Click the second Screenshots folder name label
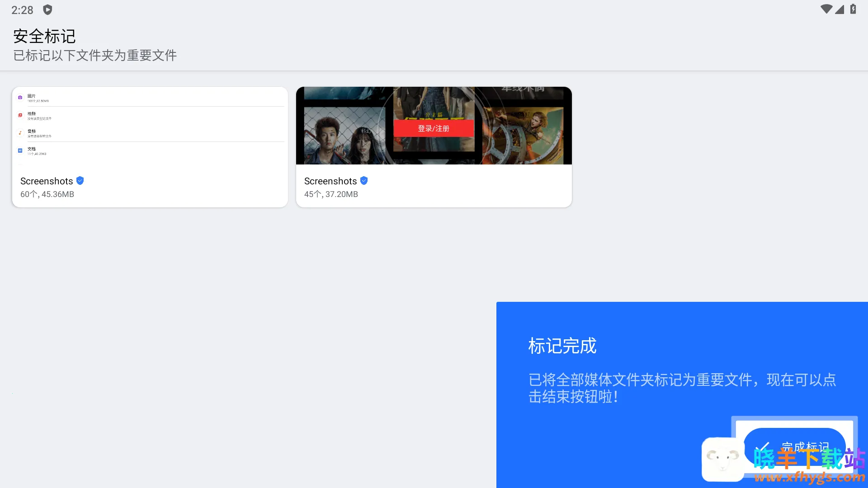The height and width of the screenshot is (488, 868). click(330, 181)
